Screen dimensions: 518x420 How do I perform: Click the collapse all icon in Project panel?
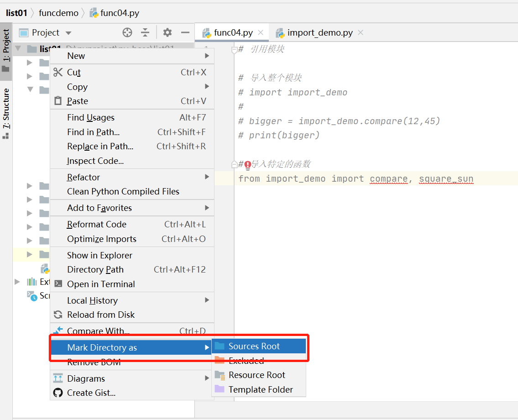tap(145, 32)
